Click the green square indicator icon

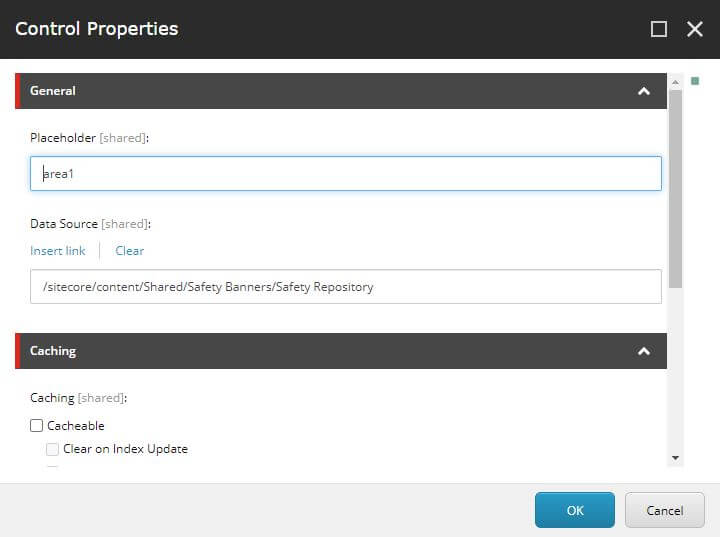[695, 81]
